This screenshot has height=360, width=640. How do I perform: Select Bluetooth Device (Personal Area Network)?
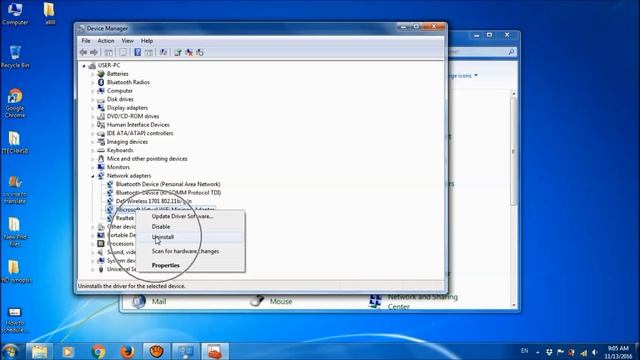point(168,184)
